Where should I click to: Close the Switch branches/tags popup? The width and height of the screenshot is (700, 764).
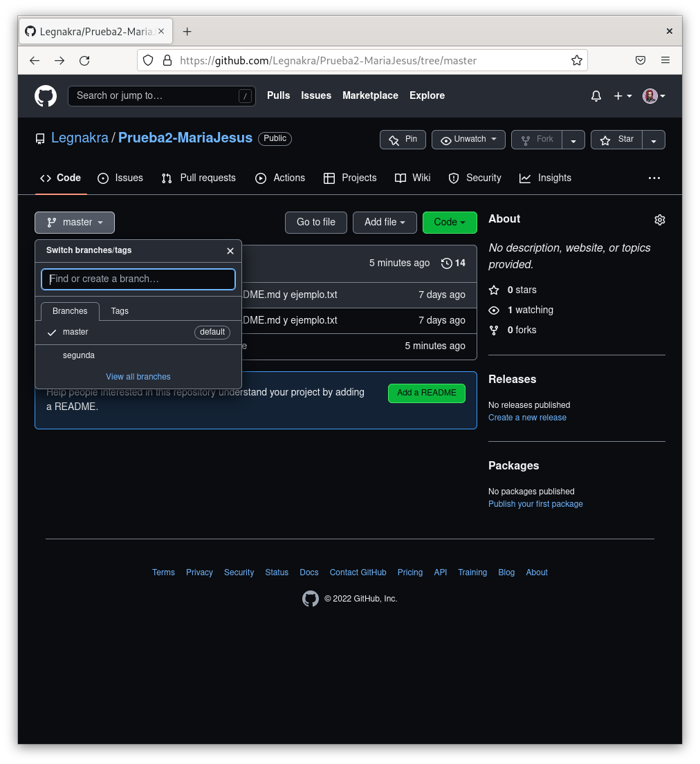(230, 251)
